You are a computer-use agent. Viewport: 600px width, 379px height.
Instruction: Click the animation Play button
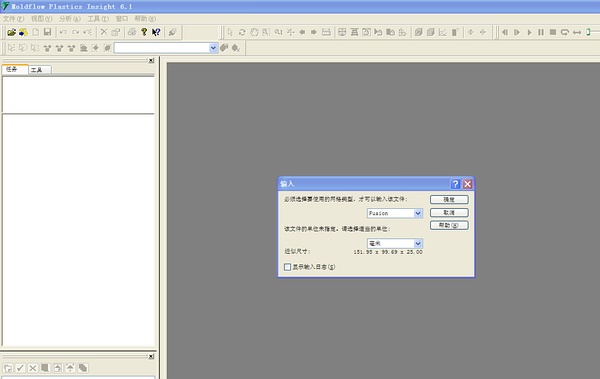529,32
